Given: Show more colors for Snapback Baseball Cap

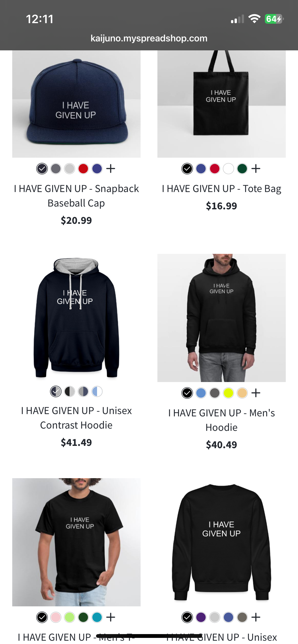Looking at the screenshot, I should coord(111,169).
